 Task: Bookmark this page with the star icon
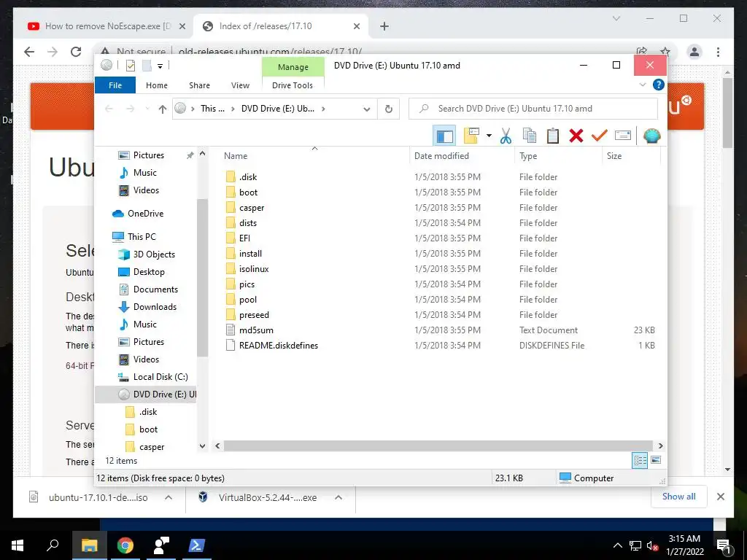665,52
